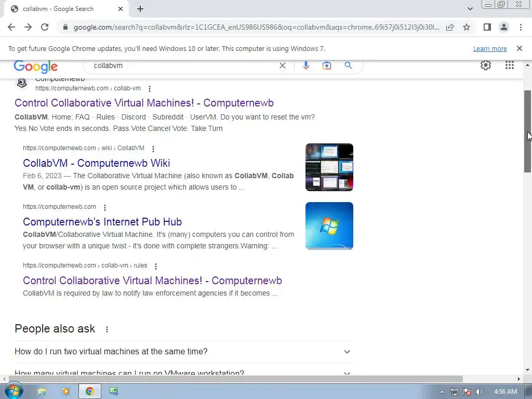View site information via padlock icon

pyautogui.click(x=65, y=27)
